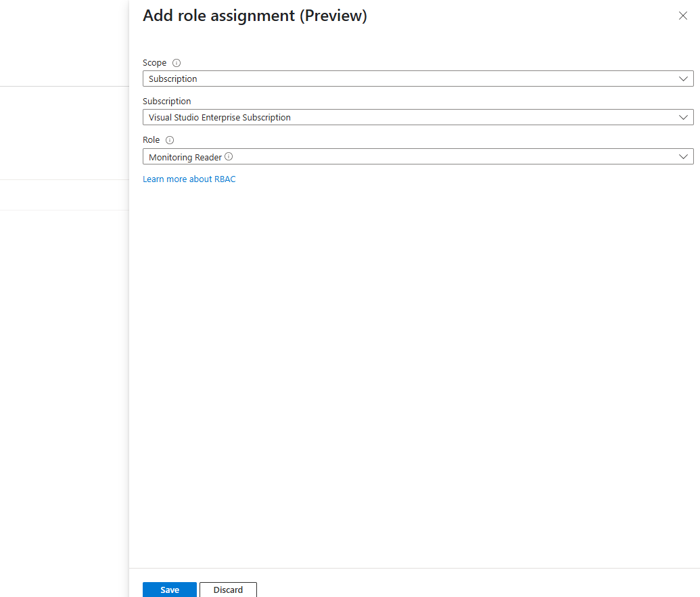Image resolution: width=700 pixels, height=597 pixels.
Task: Open the Learn more about RBAC link
Action: point(189,179)
